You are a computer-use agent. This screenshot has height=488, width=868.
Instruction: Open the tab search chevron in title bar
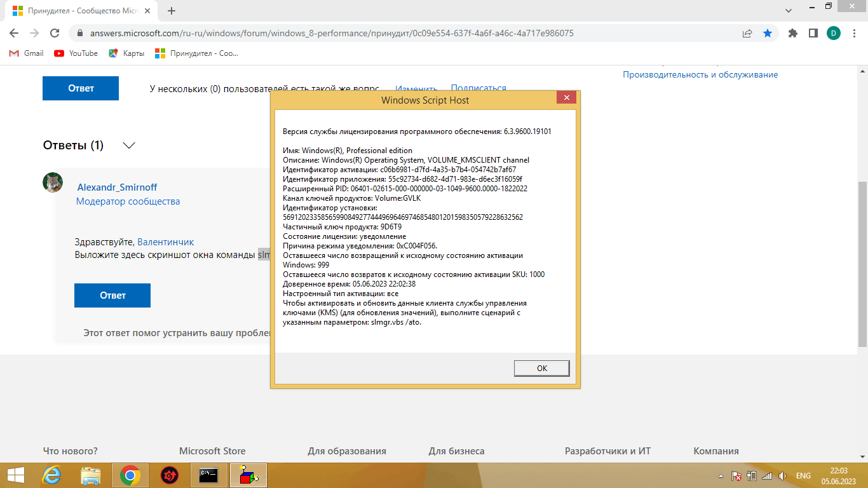pos(789,11)
